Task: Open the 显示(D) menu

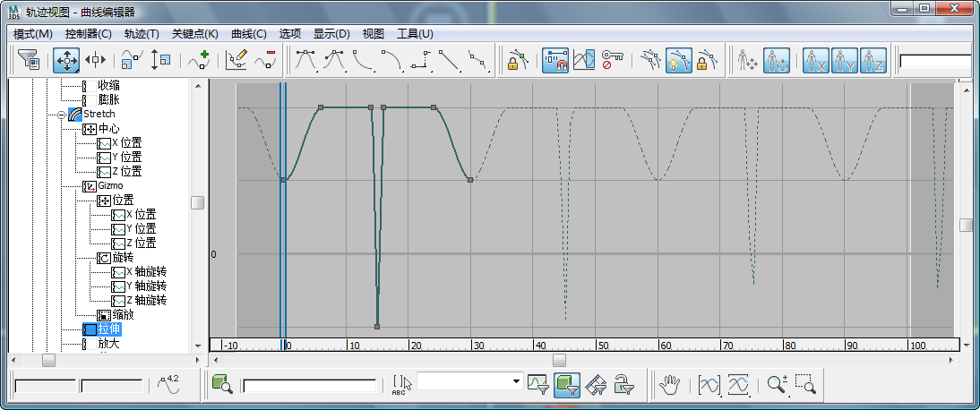Action: tap(331, 34)
